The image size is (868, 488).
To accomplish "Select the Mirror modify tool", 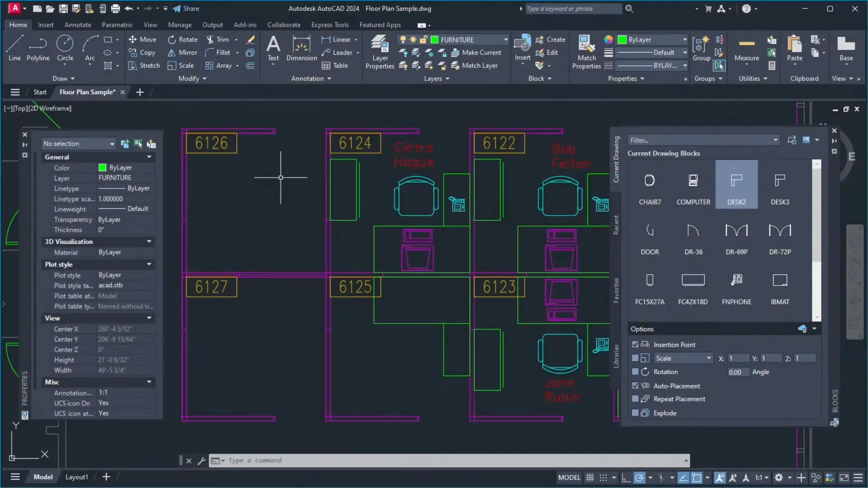I will pos(183,52).
